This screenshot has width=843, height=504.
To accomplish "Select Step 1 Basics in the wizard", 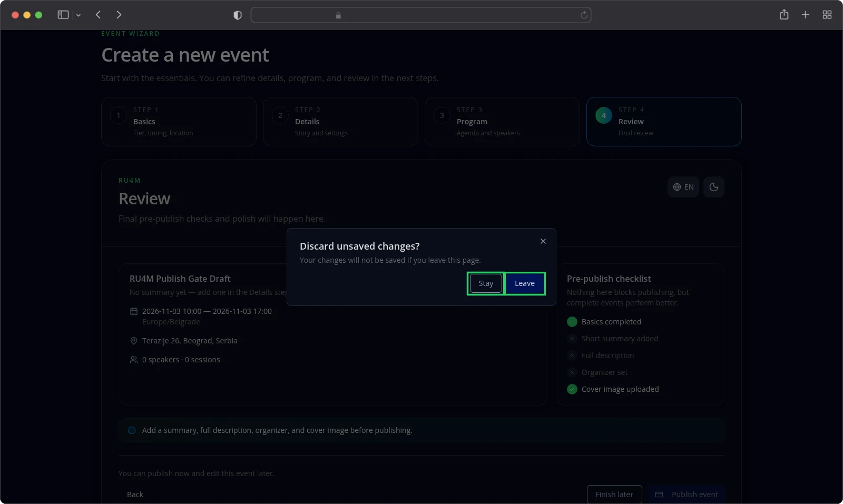I will click(179, 122).
